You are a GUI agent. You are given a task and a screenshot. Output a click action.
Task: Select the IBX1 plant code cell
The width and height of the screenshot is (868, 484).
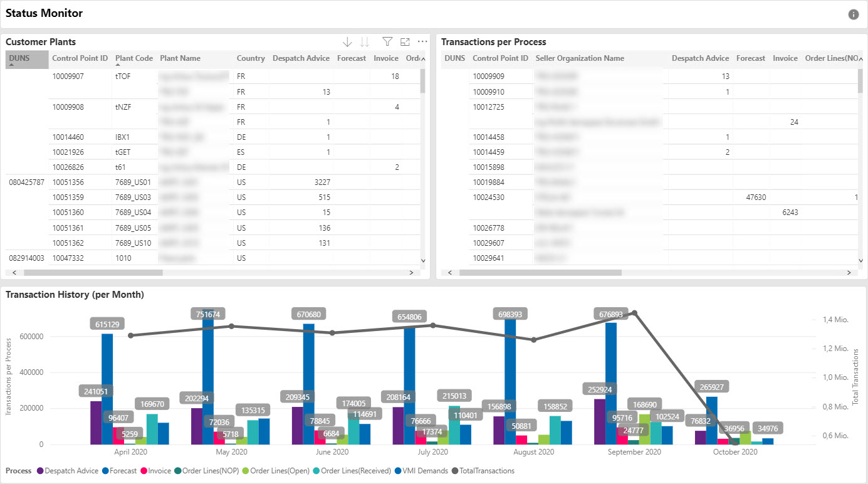coord(123,137)
